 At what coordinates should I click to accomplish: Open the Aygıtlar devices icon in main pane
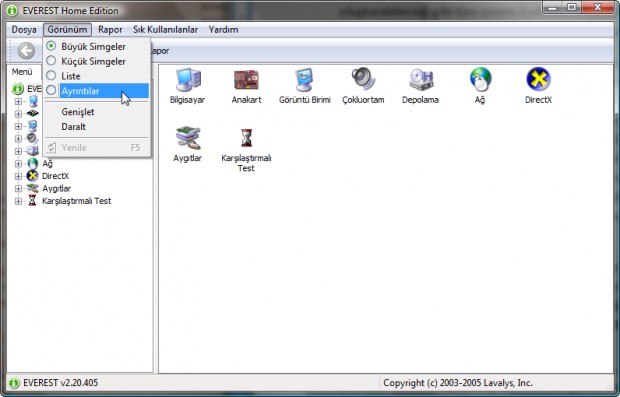coord(188,138)
